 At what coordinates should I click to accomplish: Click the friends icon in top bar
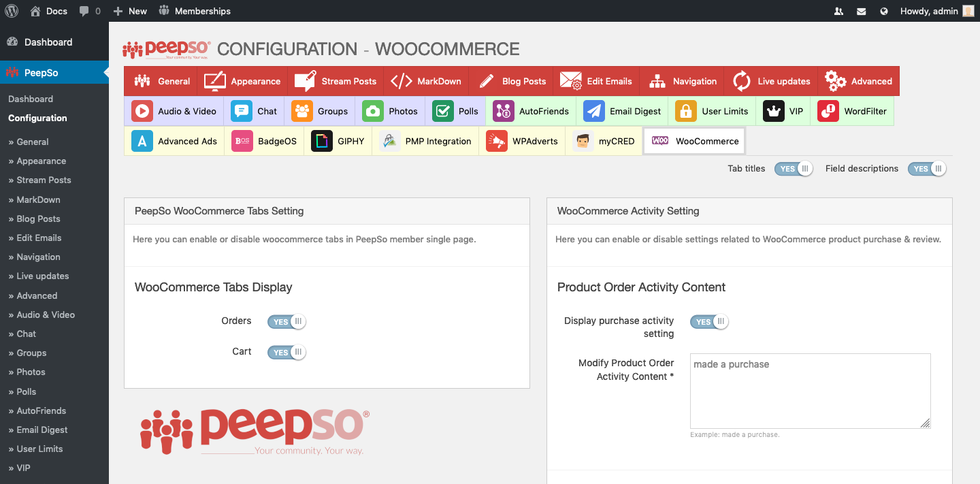(838, 12)
